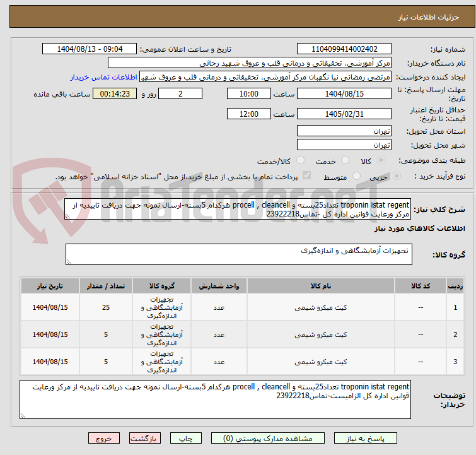Click quantity 5 in row 3
This screenshot has height=455, width=476.
tap(106, 362)
